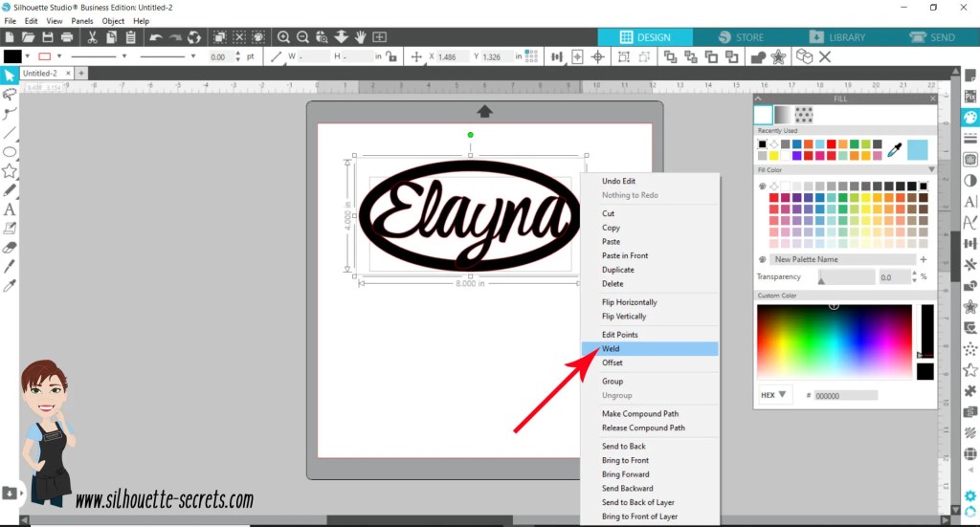
Task: Switch to the LIBRARY tab
Action: coord(837,37)
